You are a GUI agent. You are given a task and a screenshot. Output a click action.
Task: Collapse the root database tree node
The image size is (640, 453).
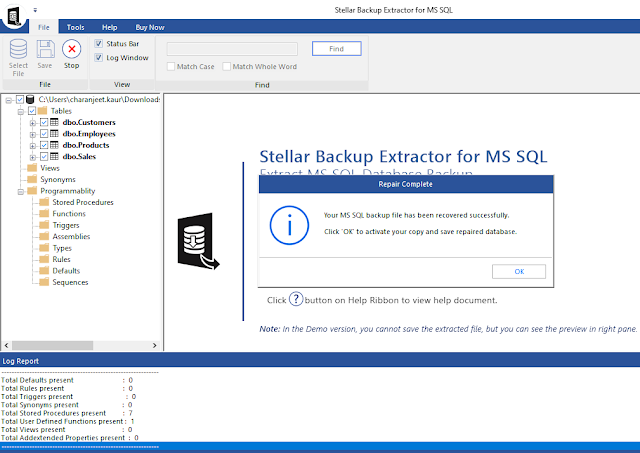[x=9, y=100]
